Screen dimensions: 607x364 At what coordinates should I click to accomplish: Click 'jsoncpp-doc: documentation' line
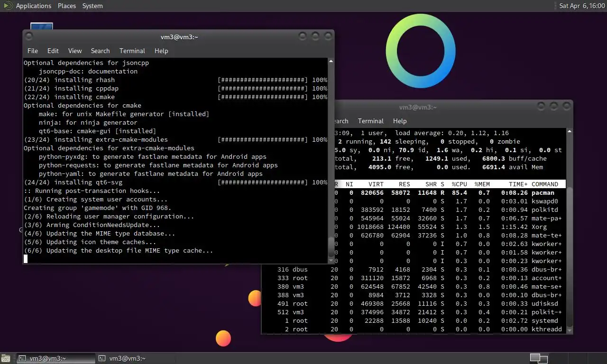pos(88,71)
